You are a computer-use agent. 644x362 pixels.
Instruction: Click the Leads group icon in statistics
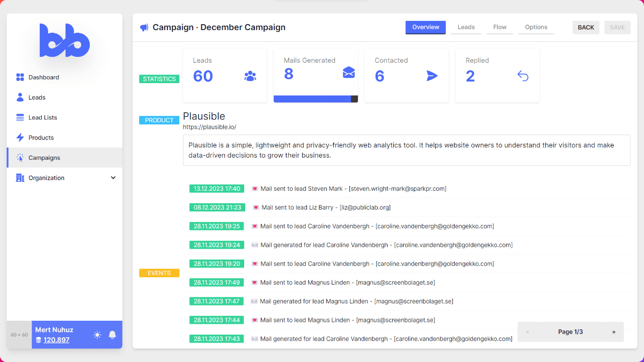click(x=250, y=76)
